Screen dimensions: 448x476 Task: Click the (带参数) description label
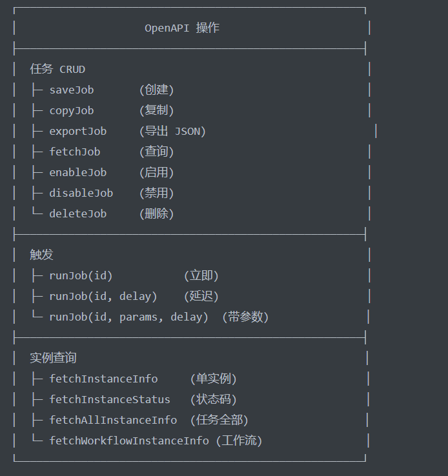[245, 317]
